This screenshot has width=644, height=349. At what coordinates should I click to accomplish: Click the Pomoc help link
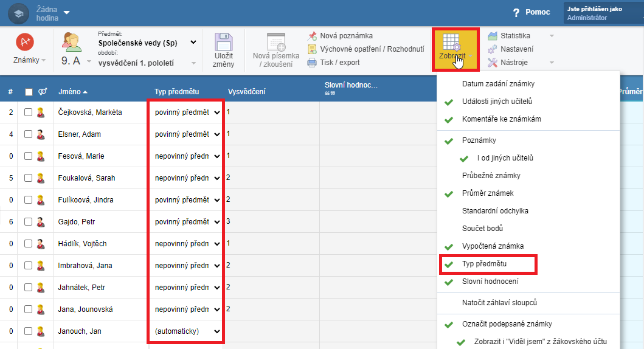pyautogui.click(x=537, y=12)
